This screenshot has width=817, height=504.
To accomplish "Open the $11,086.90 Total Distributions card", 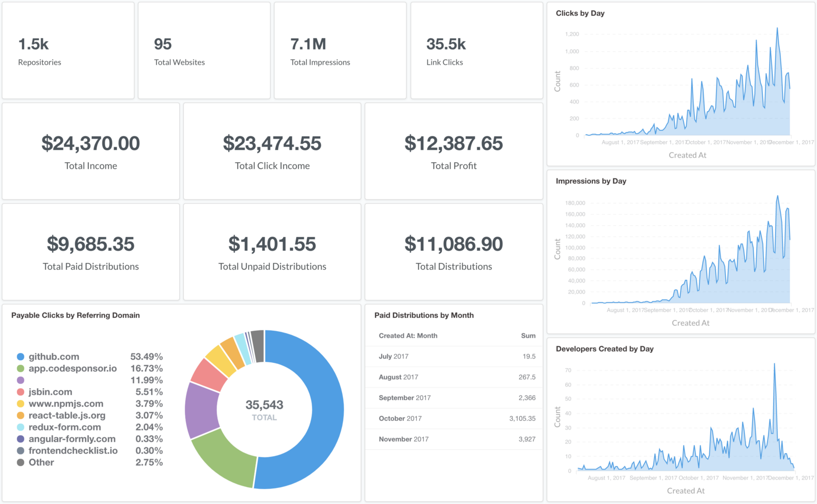I will 454,252.
